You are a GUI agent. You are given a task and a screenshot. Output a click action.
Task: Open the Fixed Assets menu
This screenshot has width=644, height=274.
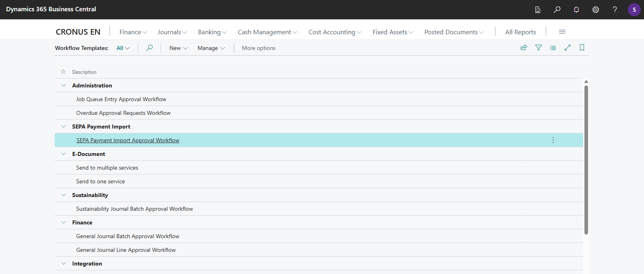[393, 32]
